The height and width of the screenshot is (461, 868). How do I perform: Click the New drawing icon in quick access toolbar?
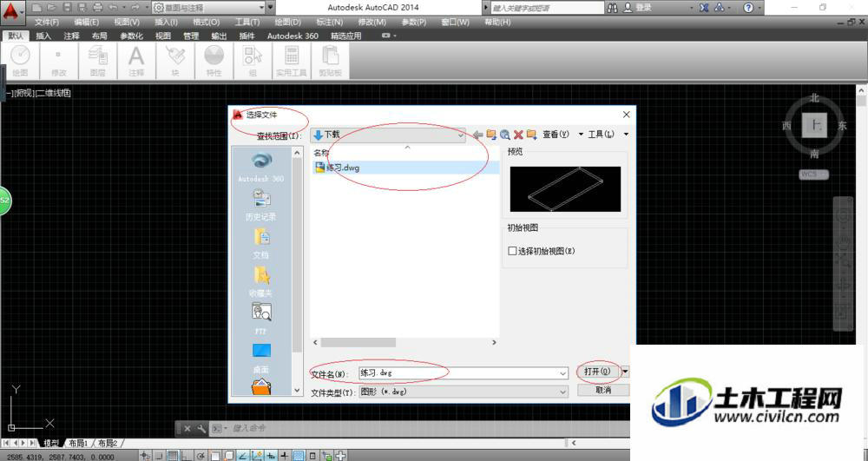pyautogui.click(x=36, y=8)
